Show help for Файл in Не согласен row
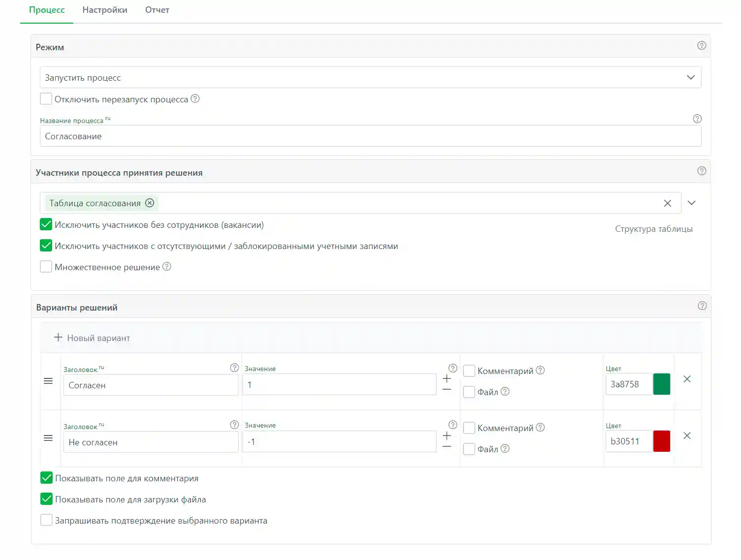 pos(505,448)
